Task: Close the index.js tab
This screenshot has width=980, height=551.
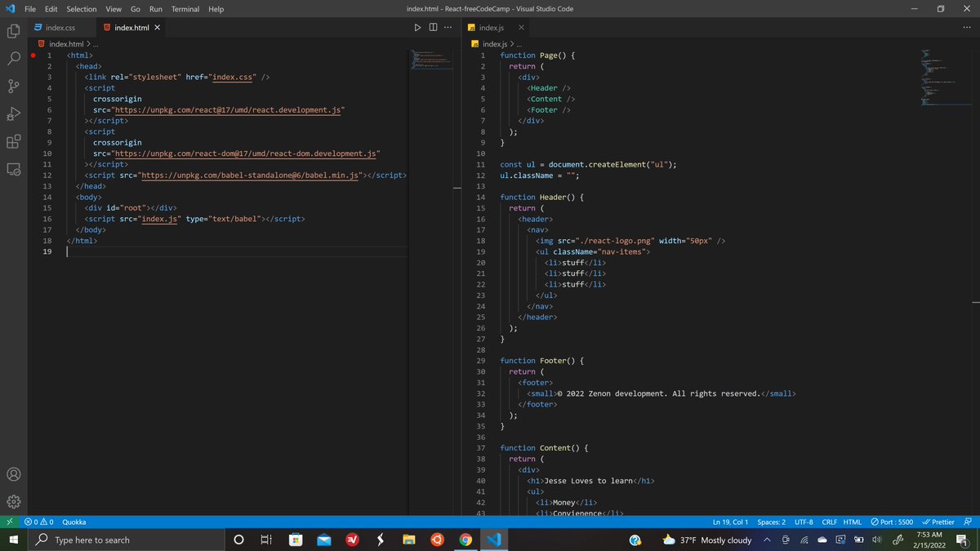Action: (x=521, y=28)
